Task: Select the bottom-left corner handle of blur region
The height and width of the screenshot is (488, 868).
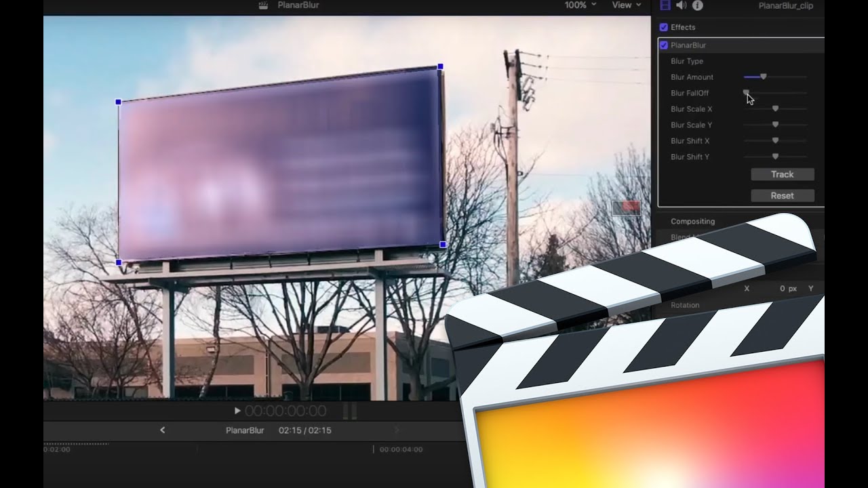Action: [119, 262]
